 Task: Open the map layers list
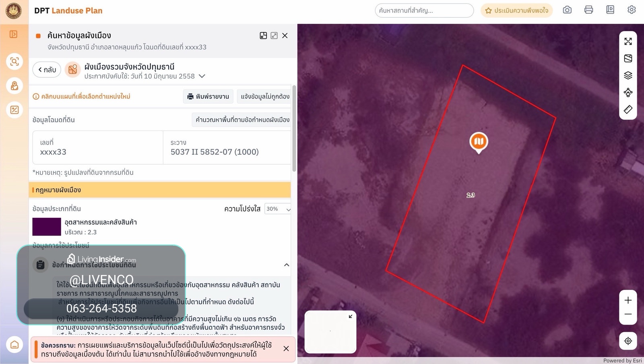(628, 75)
